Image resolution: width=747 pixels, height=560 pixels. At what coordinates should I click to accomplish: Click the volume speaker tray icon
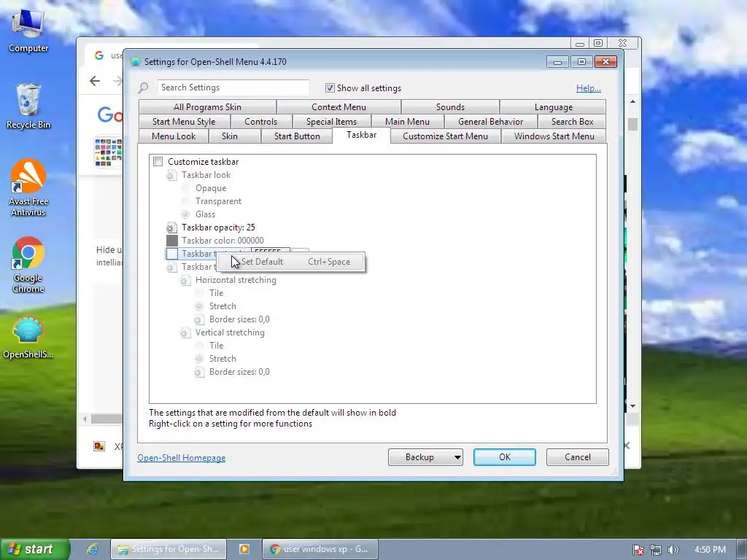(x=673, y=550)
